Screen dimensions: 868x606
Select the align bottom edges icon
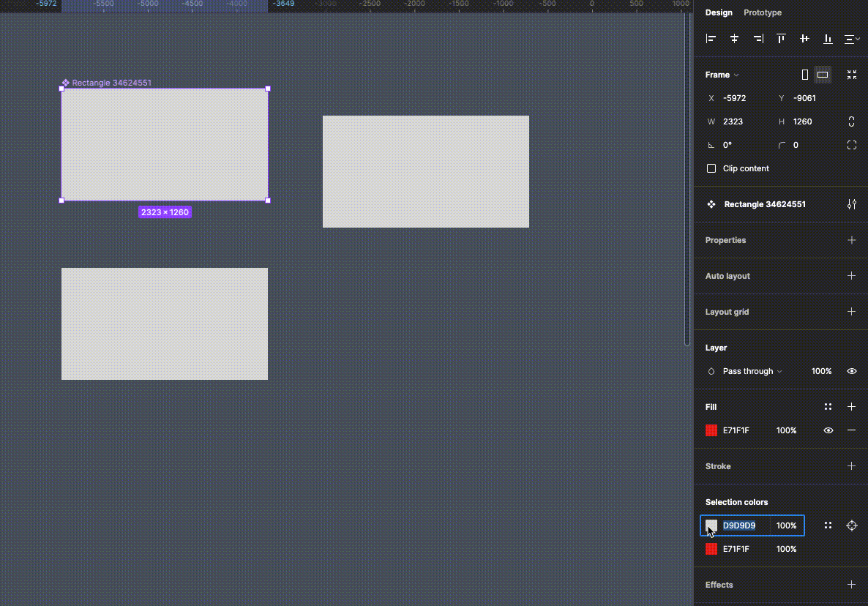[828, 39]
